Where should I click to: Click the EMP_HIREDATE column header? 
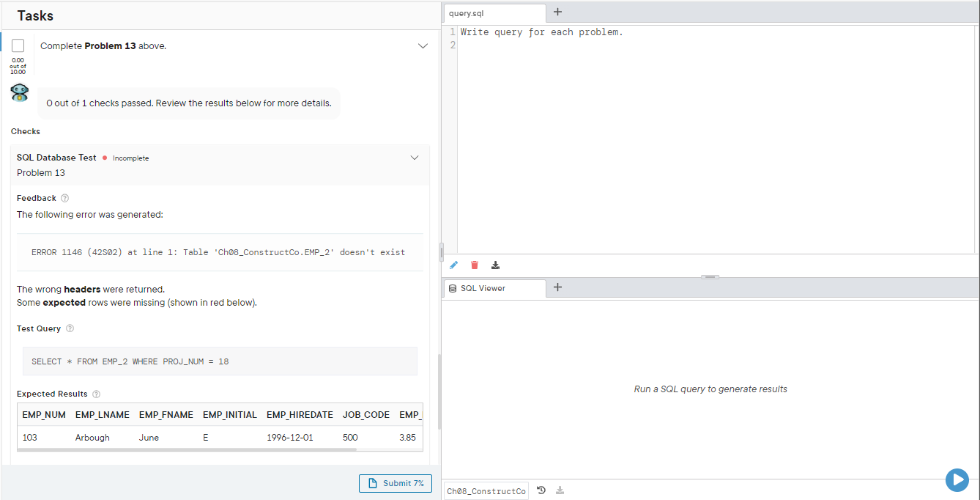300,414
